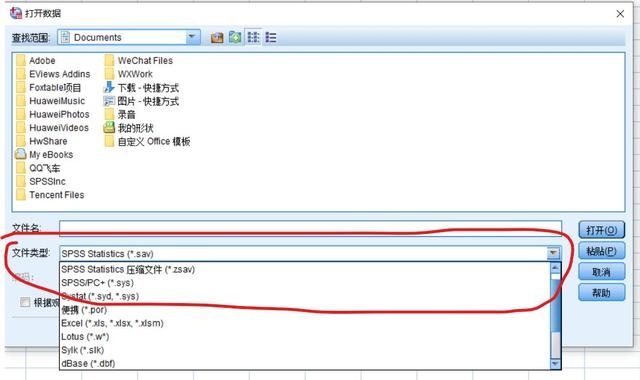
Task: Choose SPSS Statistics 压缩文件 (*.zsav) option
Action: tap(304, 269)
